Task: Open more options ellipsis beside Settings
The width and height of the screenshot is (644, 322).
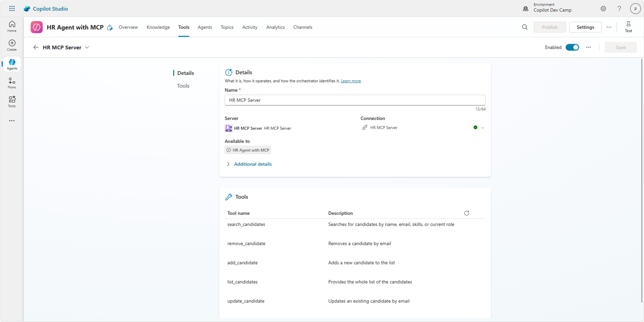Action: 609,27
